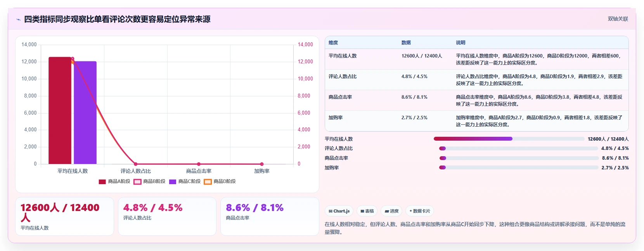
Task: Click the 表格 tag
Action: [x=367, y=211]
